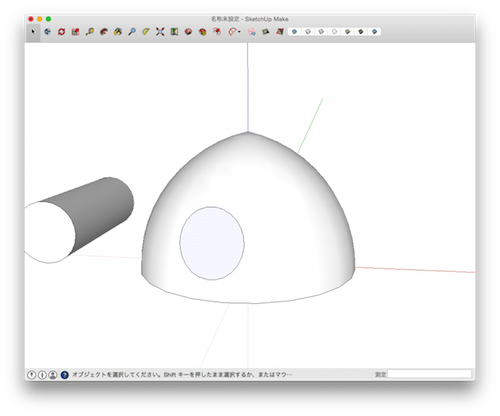The image size is (500, 416).
Task: Click the pink-and-blue solid tools icon
Action: pyautogui.click(x=252, y=32)
